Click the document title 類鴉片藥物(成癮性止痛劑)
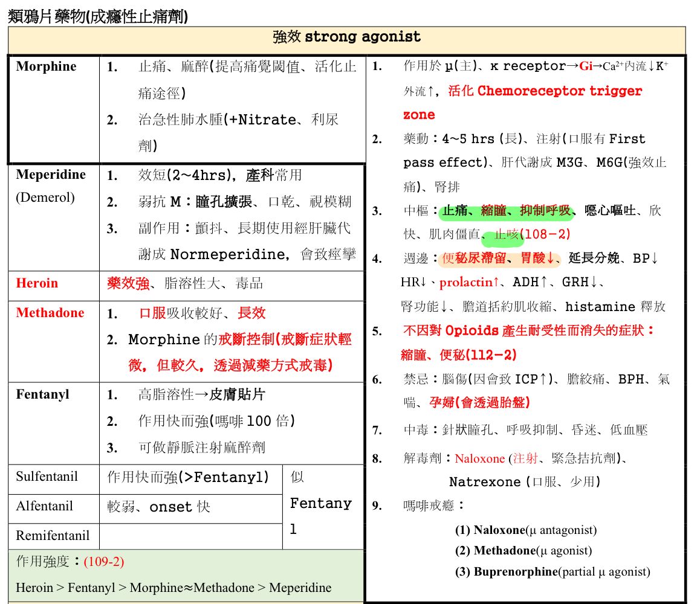 [97, 16]
